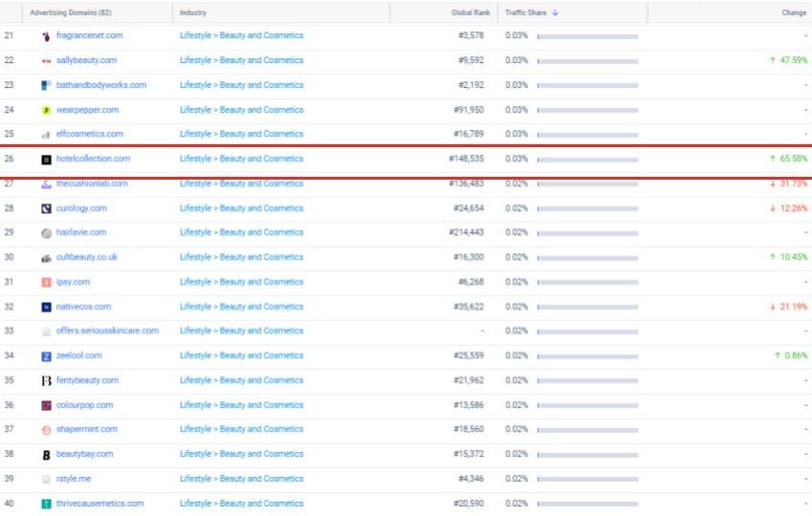Click the curology.com favicon
The height and width of the screenshot is (516, 812).
coord(46,208)
